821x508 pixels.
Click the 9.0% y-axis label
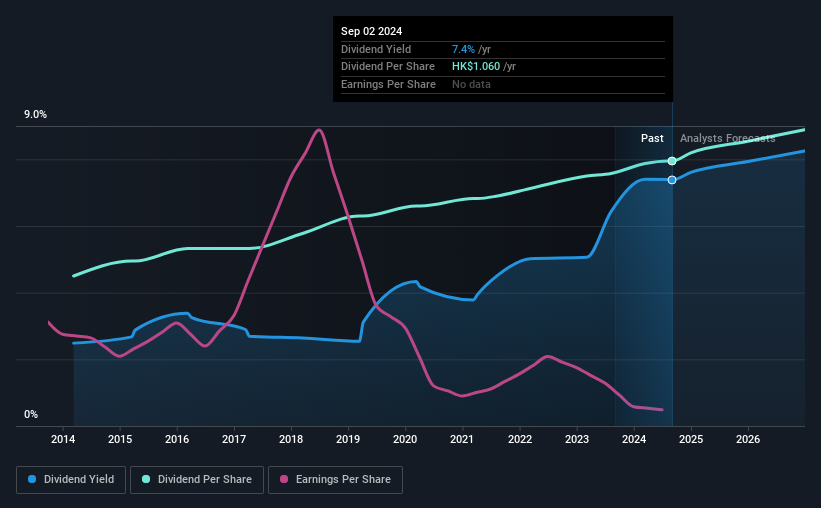[35, 115]
